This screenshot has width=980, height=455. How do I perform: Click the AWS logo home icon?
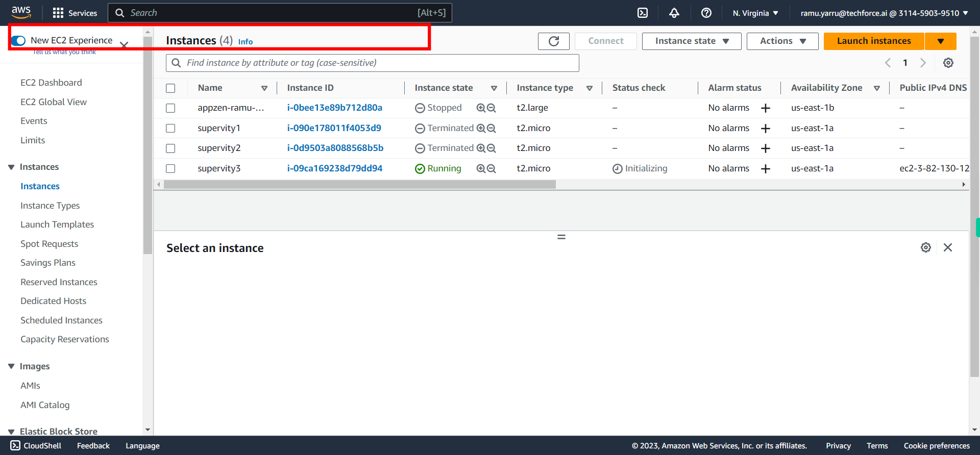click(21, 12)
